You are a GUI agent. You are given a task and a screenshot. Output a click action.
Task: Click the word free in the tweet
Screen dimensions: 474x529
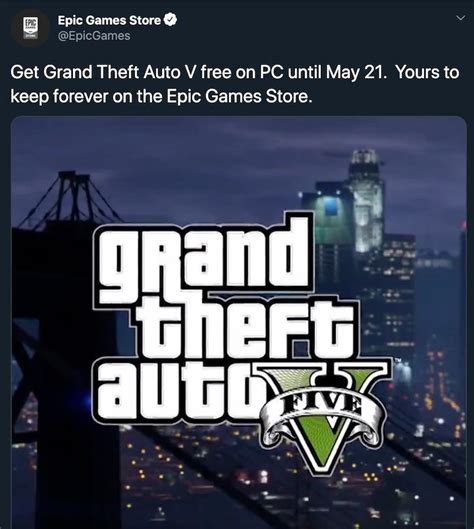(x=215, y=72)
